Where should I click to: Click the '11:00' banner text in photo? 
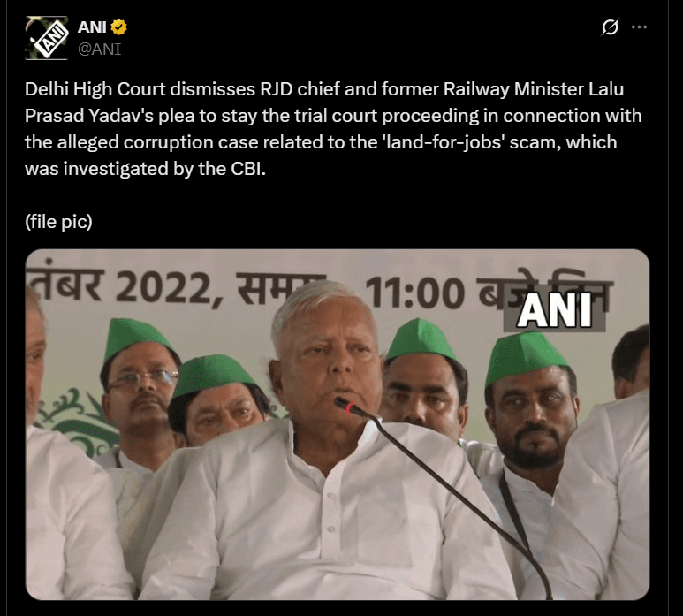pos(414,292)
